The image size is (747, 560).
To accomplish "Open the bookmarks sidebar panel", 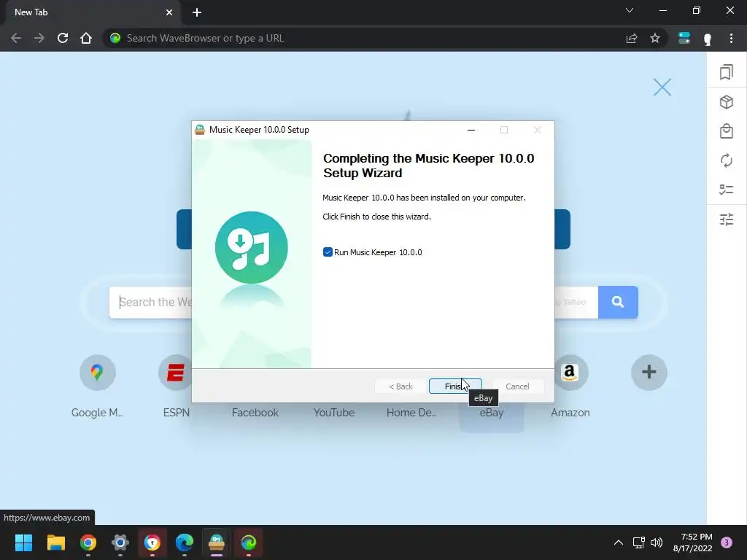I will (x=727, y=72).
